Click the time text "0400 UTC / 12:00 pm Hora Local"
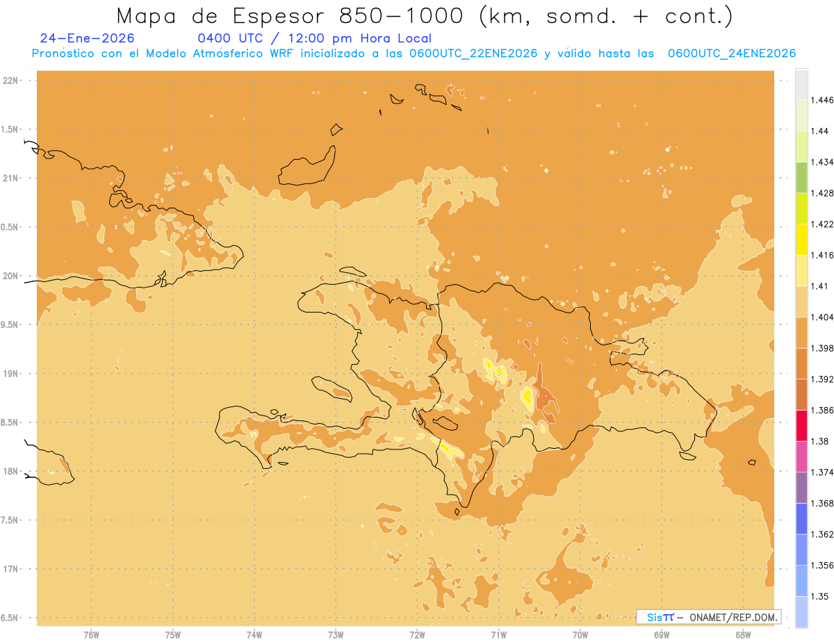834x644 pixels. click(x=314, y=39)
